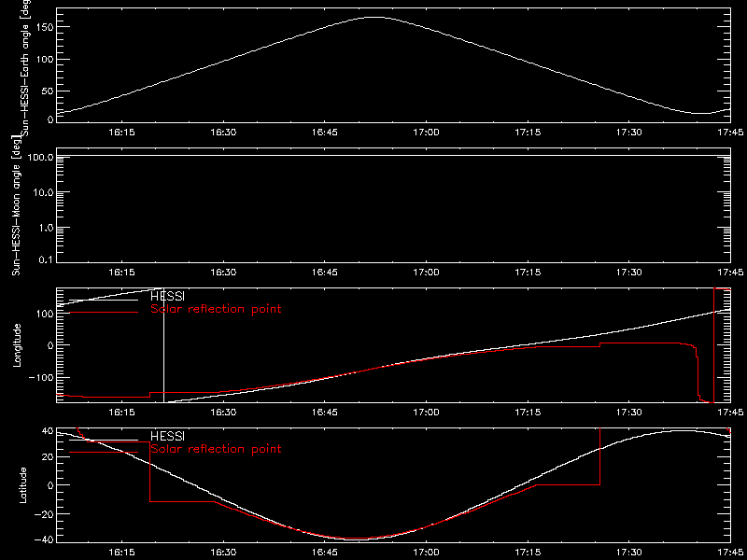
Task: Click the -40 tick on Latitude axis
Action: point(44,540)
